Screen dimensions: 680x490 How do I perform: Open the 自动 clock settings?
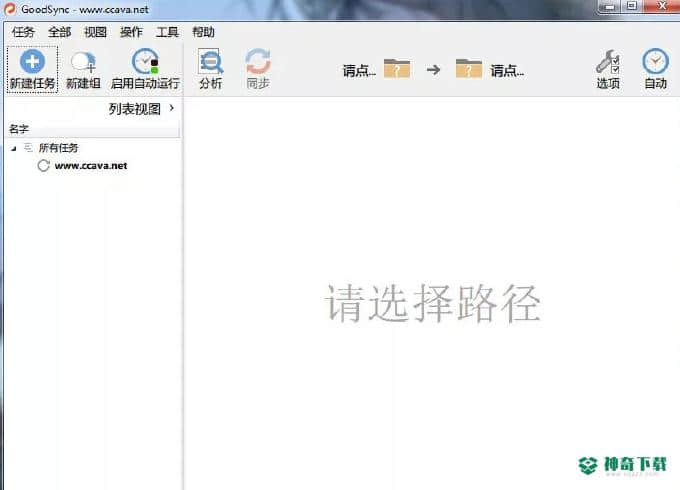coord(655,62)
